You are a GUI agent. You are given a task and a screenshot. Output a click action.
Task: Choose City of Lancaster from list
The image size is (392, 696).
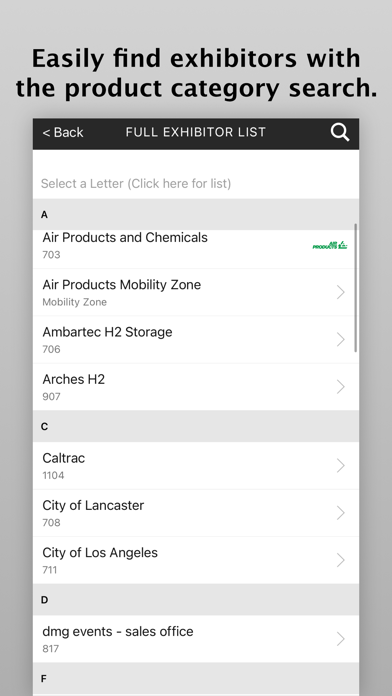pos(196,513)
